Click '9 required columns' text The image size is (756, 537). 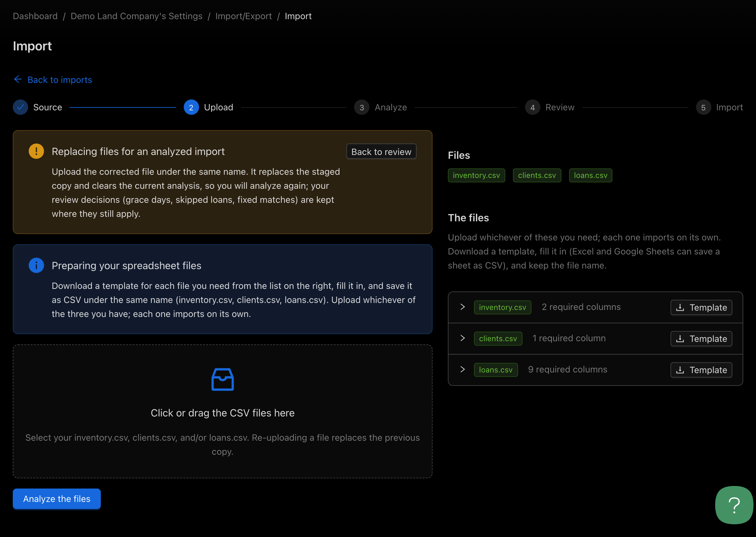[x=567, y=369]
